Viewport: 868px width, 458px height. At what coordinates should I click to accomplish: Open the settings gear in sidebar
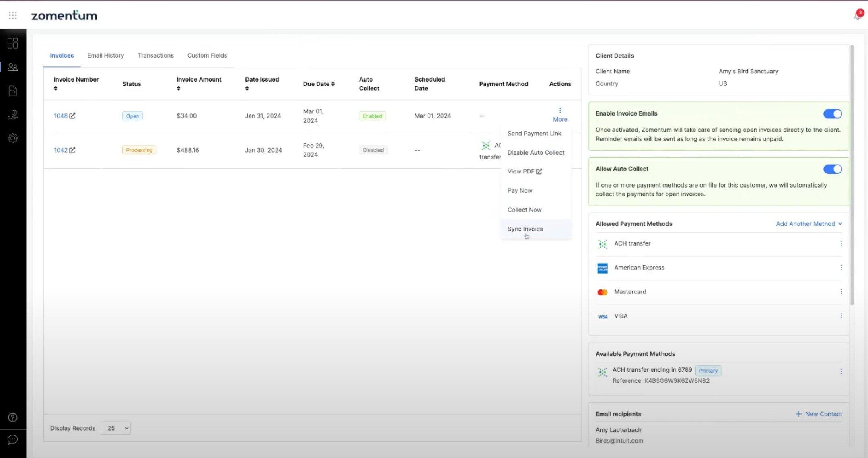[13, 138]
